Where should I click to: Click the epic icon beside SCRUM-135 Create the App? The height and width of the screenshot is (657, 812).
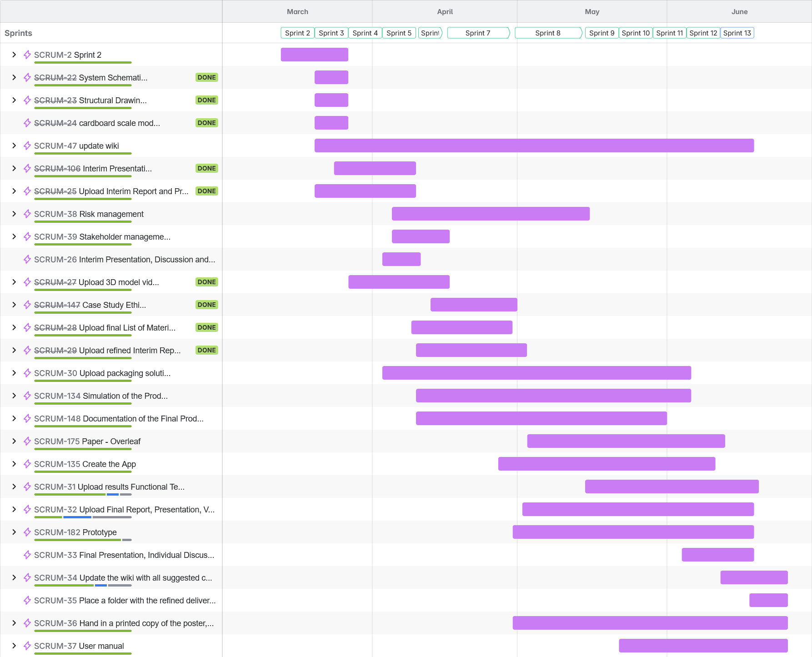tap(27, 464)
